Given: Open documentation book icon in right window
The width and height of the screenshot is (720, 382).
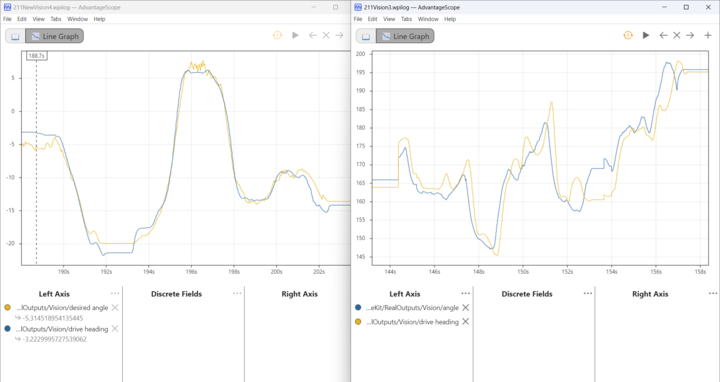Looking at the screenshot, I should pyautogui.click(x=366, y=36).
